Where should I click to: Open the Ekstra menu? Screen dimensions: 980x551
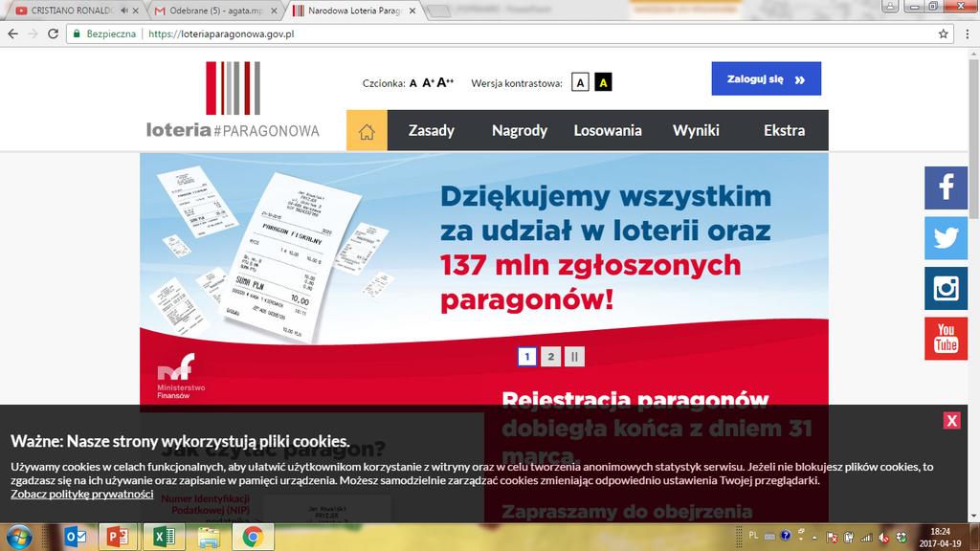click(x=784, y=130)
